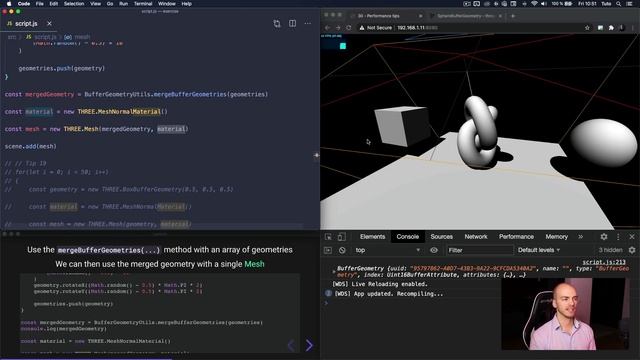Open the View menu

point(96,4)
